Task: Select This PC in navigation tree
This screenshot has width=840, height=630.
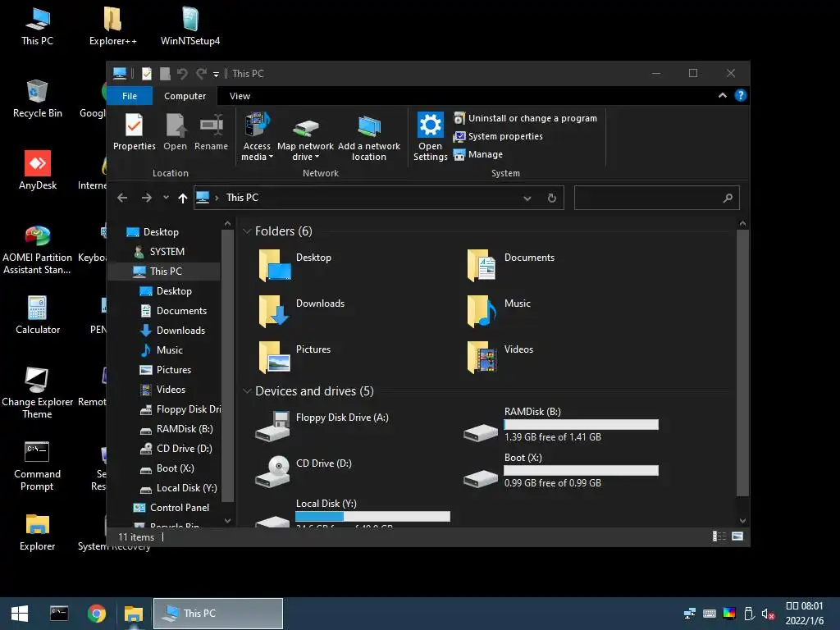Action: point(164,271)
